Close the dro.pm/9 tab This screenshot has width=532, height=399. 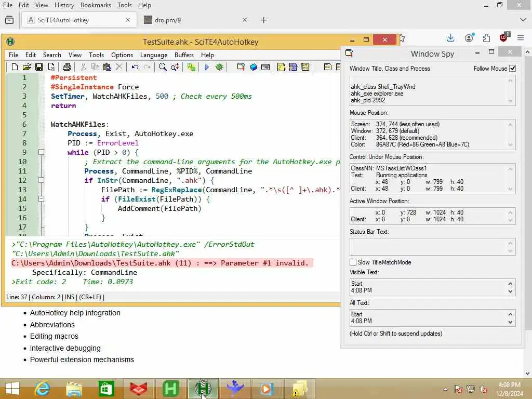click(245, 20)
